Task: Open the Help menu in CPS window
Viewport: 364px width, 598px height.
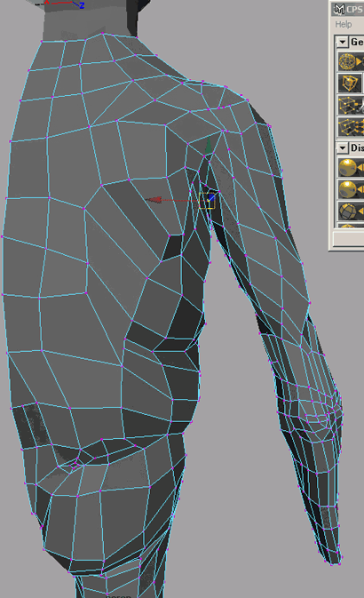Action: 343,24
